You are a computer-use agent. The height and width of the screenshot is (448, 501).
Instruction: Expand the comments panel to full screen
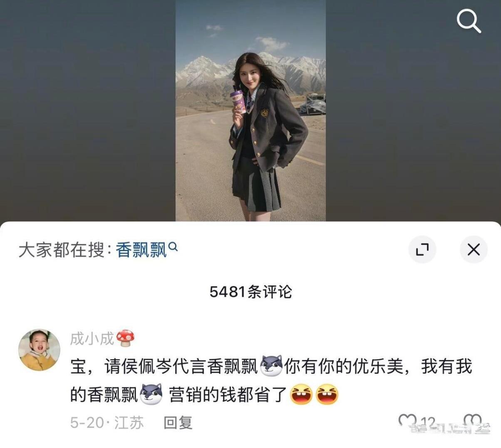coord(422,250)
